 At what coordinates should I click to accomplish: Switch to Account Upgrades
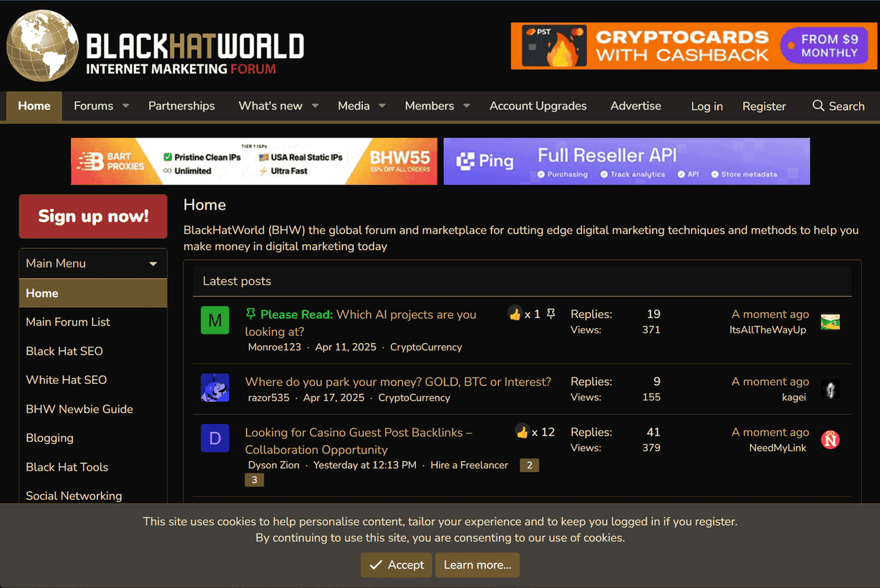pos(538,106)
